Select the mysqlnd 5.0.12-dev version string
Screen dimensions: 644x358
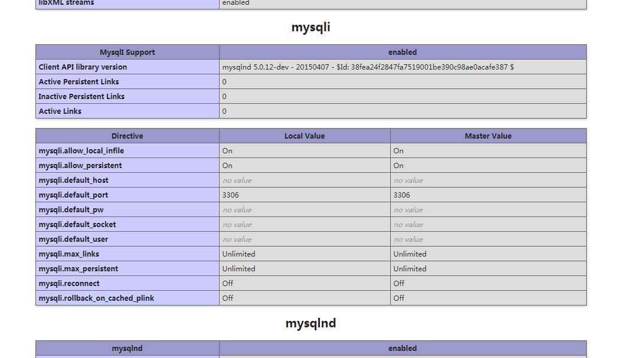pyautogui.click(x=368, y=67)
